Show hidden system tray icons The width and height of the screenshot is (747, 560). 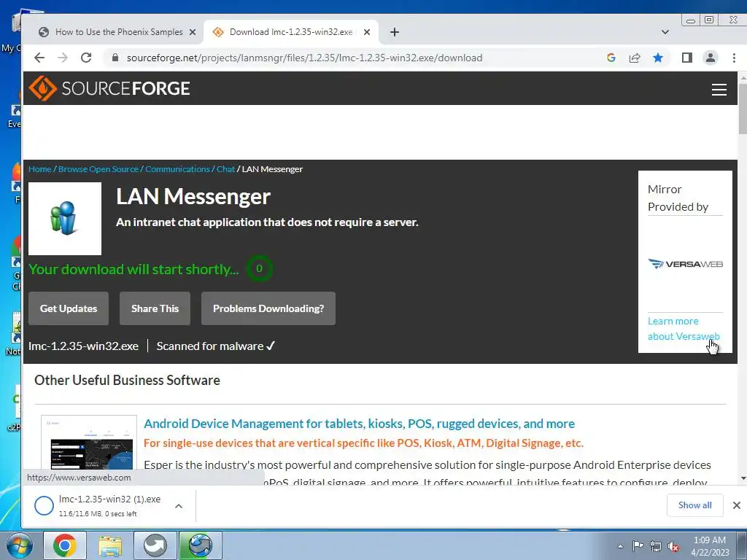pos(620,546)
